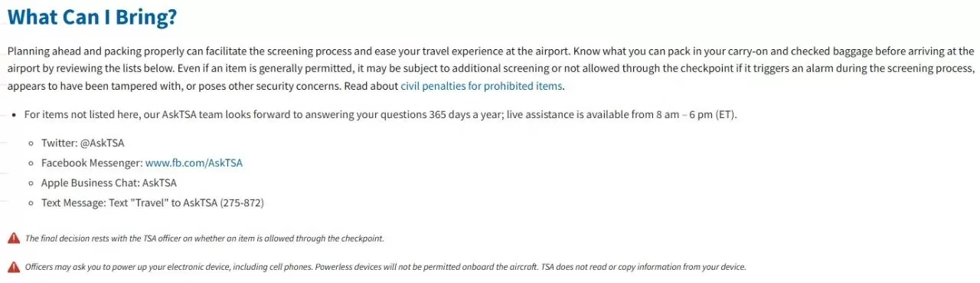Click the warning icon beside final decision notice
The image size is (980, 283).
(14, 239)
